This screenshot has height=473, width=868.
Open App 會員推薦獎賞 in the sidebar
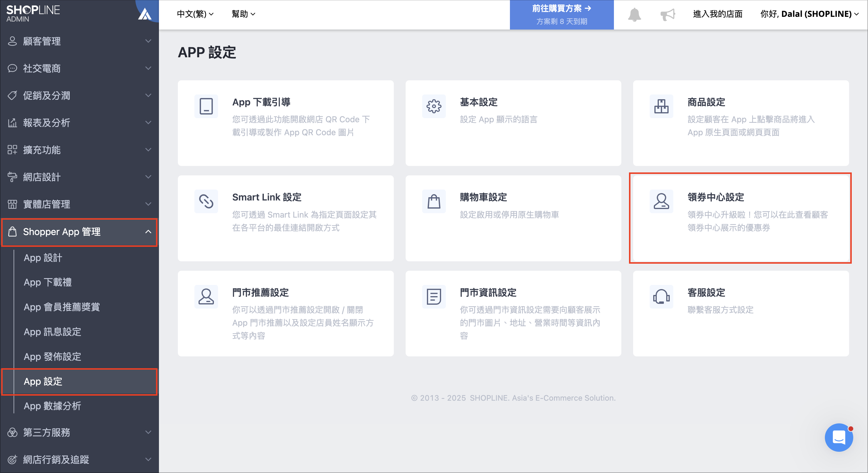pos(62,307)
